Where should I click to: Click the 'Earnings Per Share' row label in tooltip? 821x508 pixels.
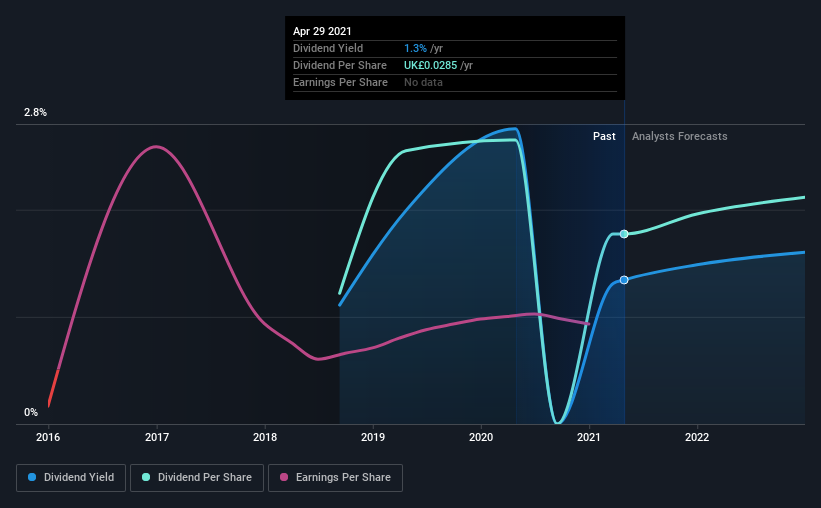tap(340, 82)
